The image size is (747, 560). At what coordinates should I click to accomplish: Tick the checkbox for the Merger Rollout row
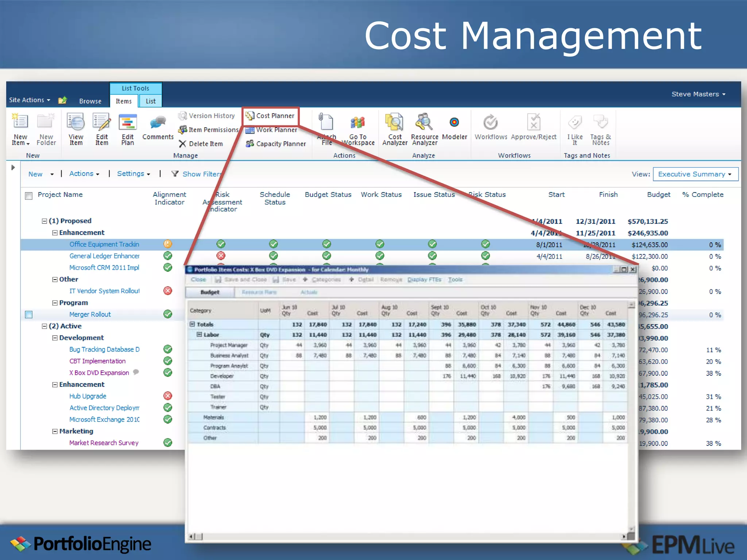tap(29, 314)
